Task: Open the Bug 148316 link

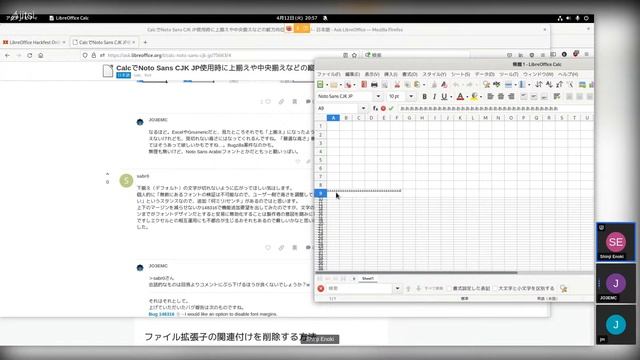Action: 161,314
